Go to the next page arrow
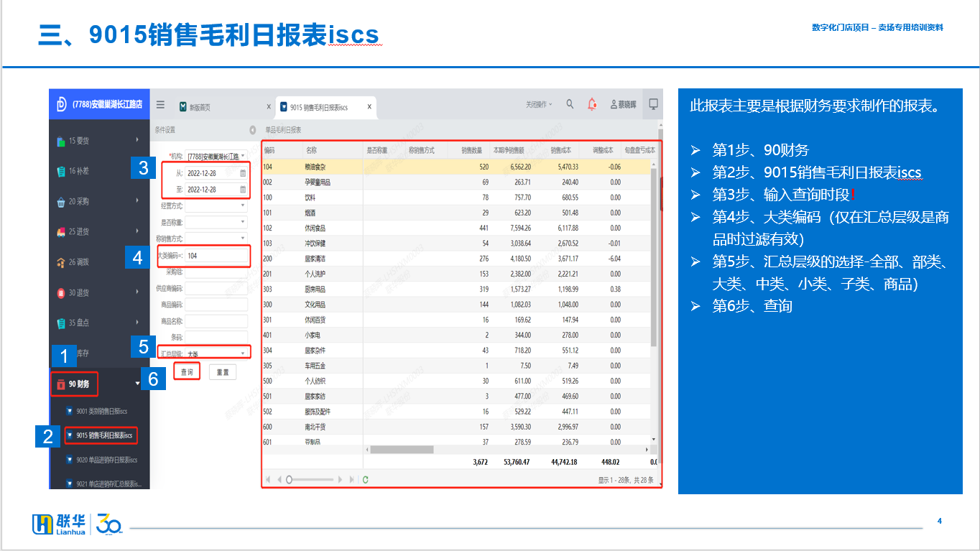Image resolution: width=980 pixels, height=551 pixels. pyautogui.click(x=341, y=479)
